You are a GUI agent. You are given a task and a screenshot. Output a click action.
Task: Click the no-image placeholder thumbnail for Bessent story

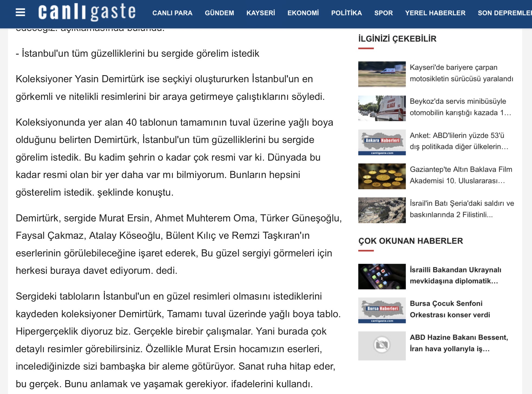click(x=382, y=346)
